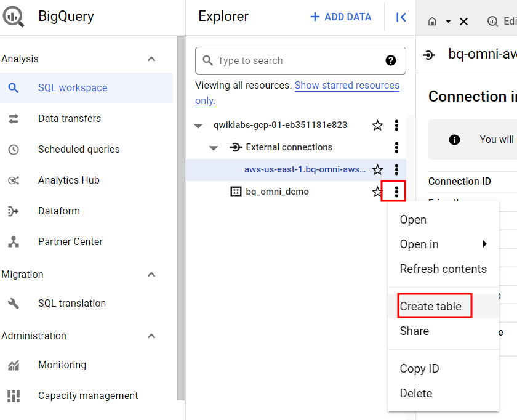Screen dimensions: 517x420
Task: Star the bq_omni_demo dataset
Action: (x=377, y=192)
